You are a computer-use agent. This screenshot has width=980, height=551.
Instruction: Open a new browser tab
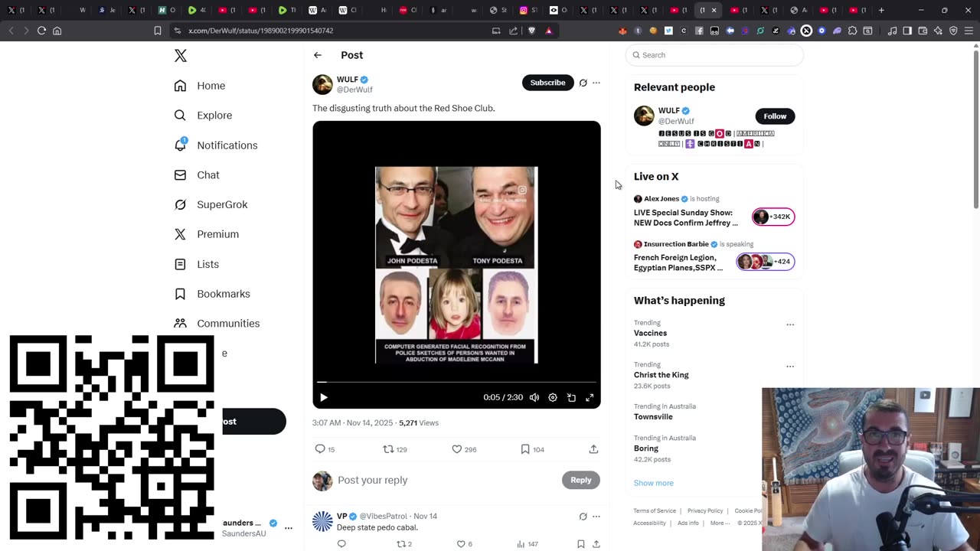pos(881,10)
